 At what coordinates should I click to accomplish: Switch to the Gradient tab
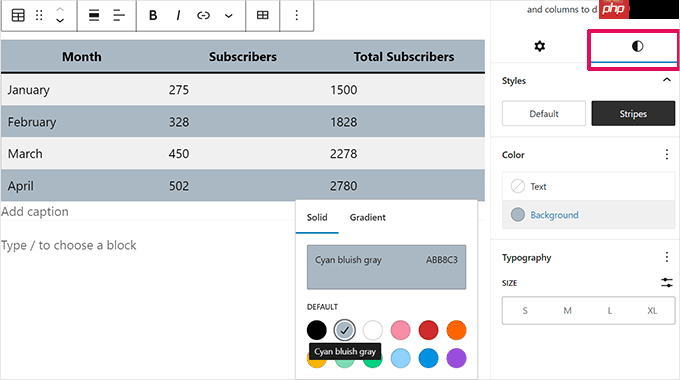pos(368,217)
